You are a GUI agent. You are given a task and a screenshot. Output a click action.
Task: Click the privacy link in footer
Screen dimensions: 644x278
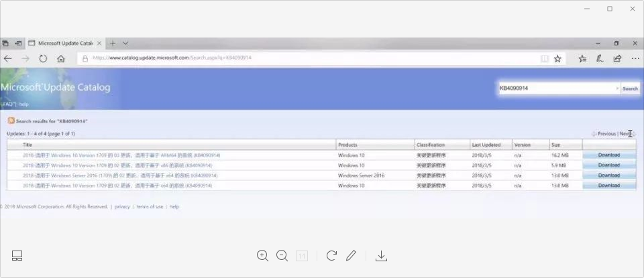[x=122, y=207]
